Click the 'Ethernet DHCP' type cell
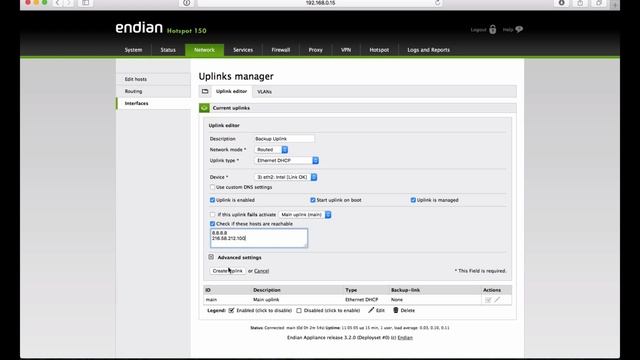The width and height of the screenshot is (640, 360). [x=362, y=300]
